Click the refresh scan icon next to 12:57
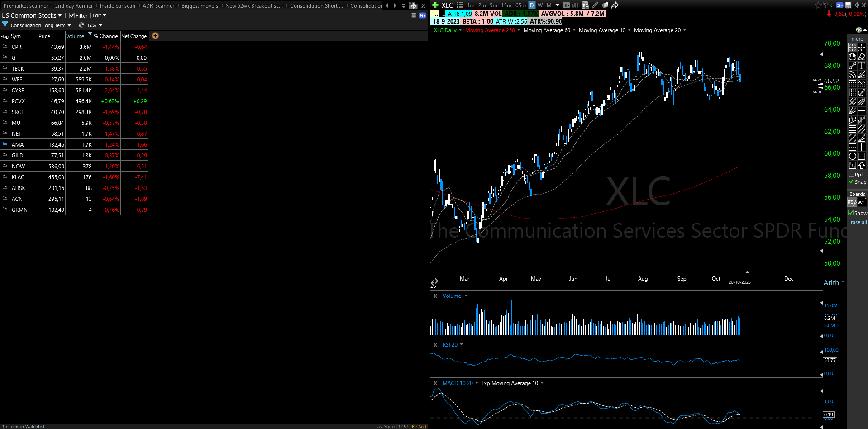 81,25
